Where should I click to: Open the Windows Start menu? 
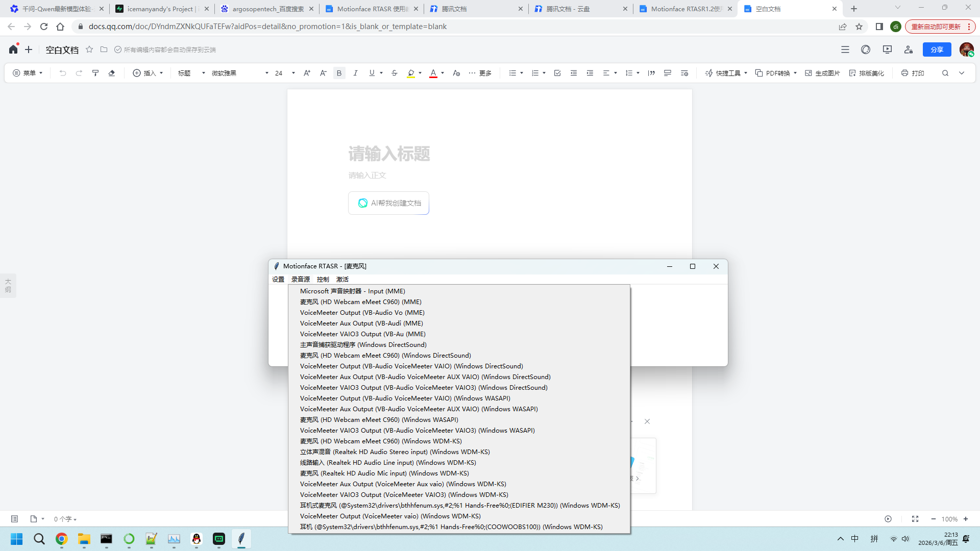(16, 539)
